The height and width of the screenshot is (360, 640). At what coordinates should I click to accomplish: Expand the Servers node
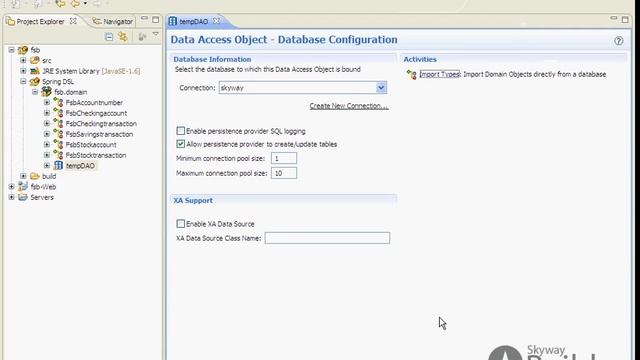coord(11,197)
